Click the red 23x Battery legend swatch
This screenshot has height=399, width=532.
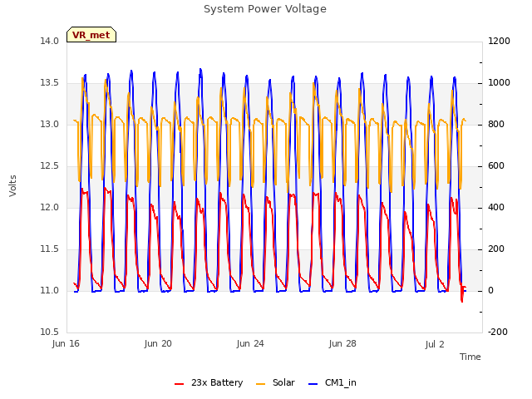click(x=180, y=384)
